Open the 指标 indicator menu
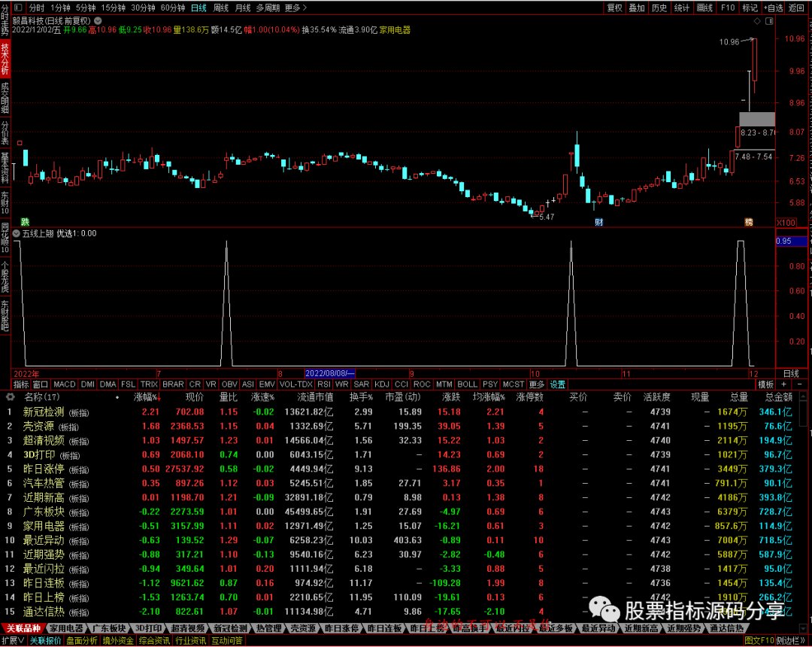 coord(21,384)
